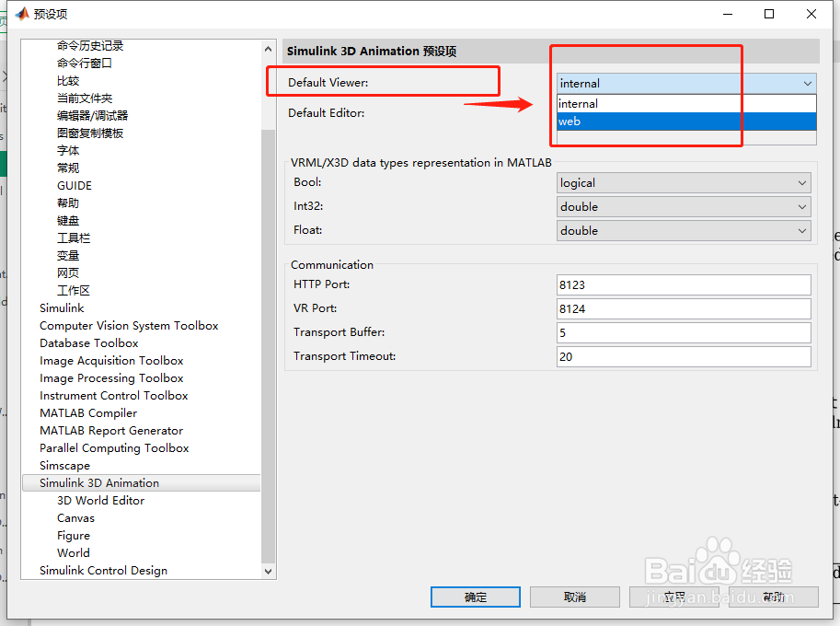The width and height of the screenshot is (840, 626).
Task: Select 命令历史记录 in preferences tree
Action: tap(90, 46)
